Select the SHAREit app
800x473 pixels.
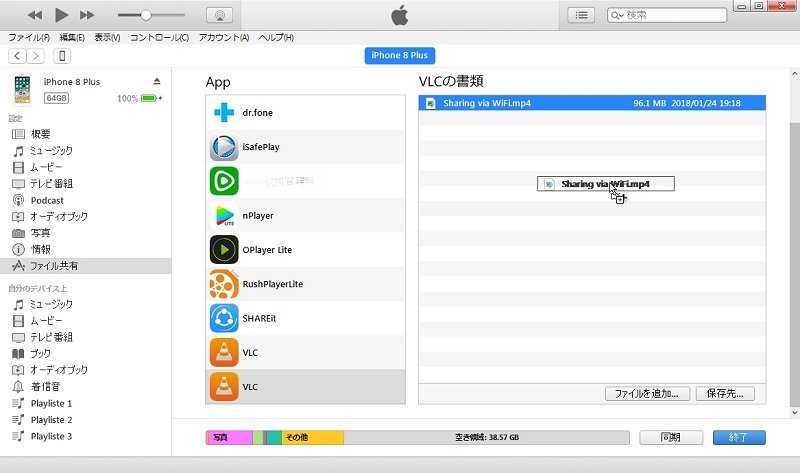[x=306, y=318]
